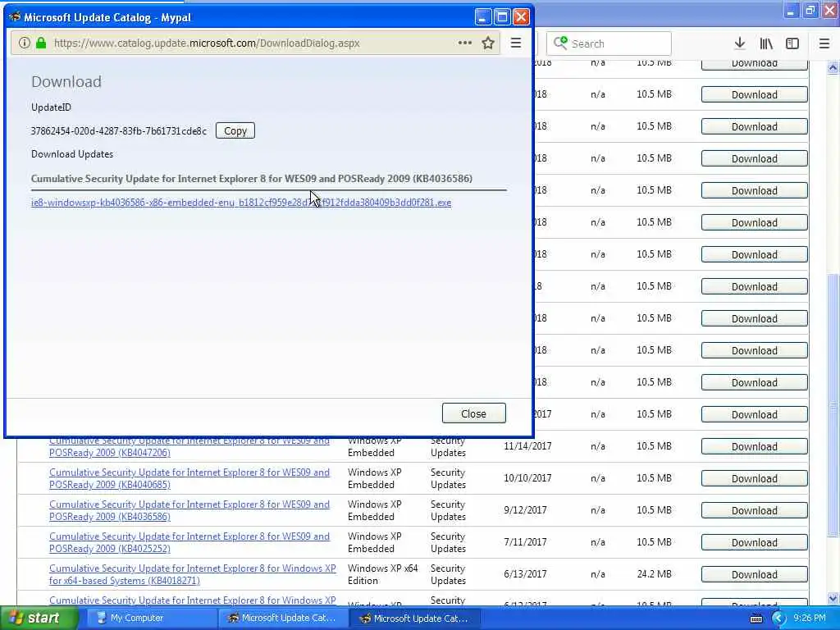Screen dimensions: 840x630
Task: Download the update dated 11/14/2017
Action: pos(755,446)
